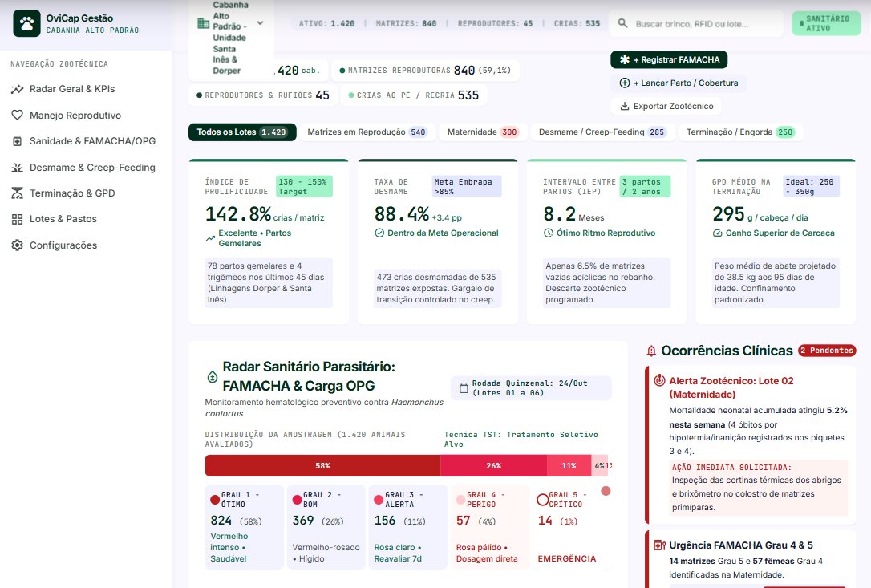Click the Grau 5 Crítico EMERGÊNCIA card
Image resolution: width=871 pixels, height=588 pixels.
tap(570, 527)
